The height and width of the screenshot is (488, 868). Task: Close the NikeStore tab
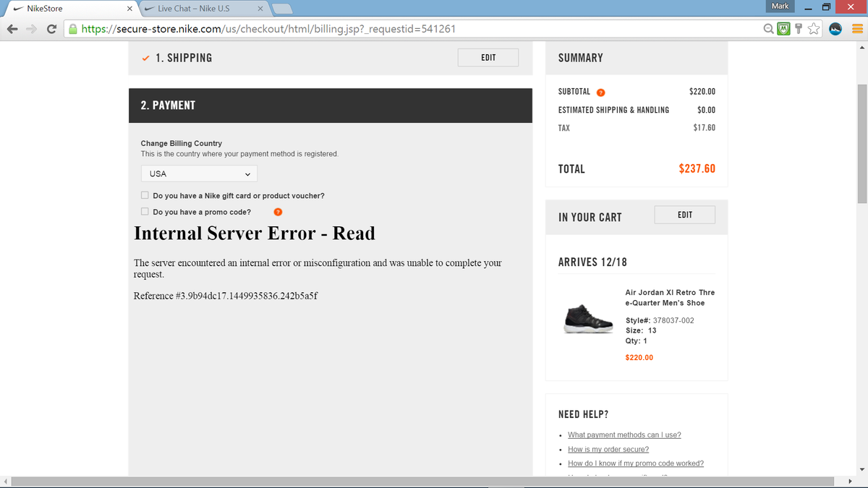point(128,9)
